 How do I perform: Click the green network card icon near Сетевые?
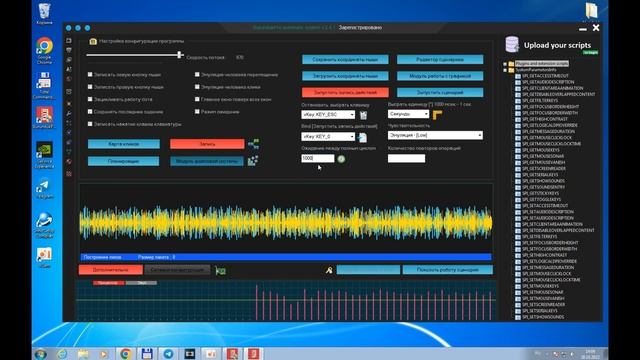220,270
